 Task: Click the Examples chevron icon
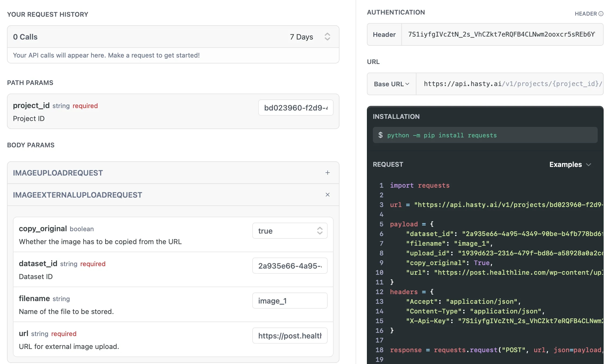coord(589,165)
